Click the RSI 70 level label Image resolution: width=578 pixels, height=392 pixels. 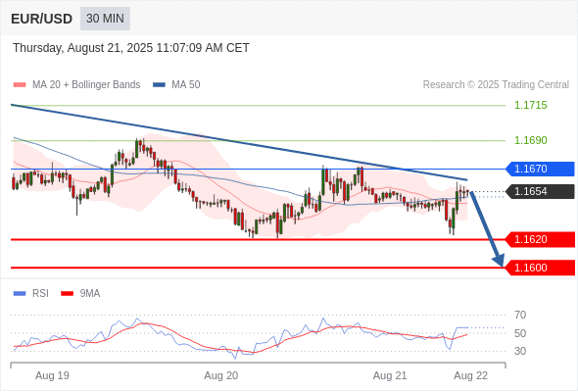(x=520, y=315)
